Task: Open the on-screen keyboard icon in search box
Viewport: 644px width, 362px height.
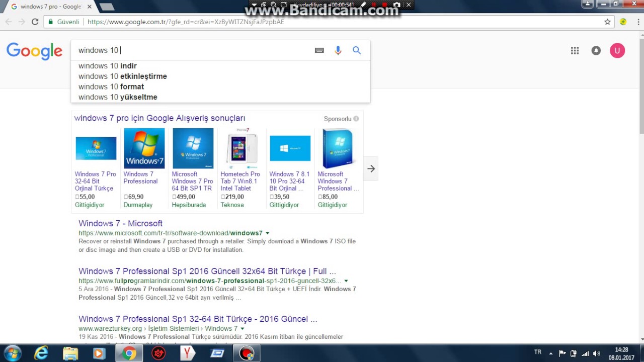Action: 319,50
